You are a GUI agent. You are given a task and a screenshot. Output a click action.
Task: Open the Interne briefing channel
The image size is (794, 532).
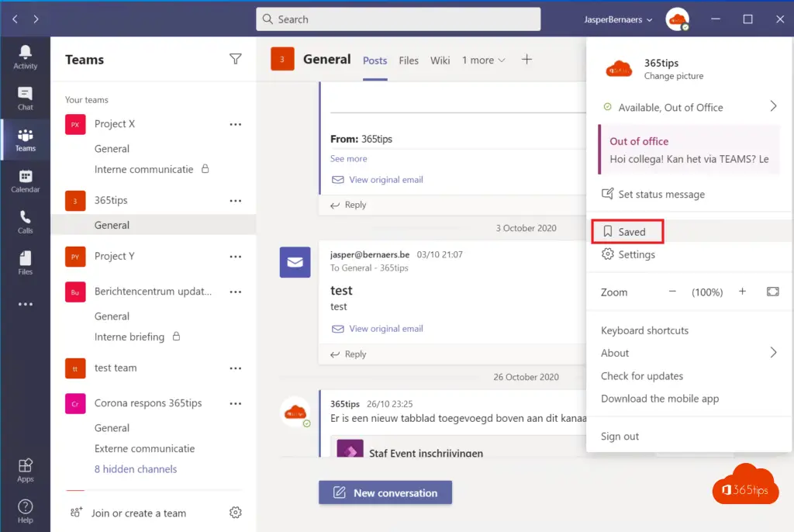[129, 337]
